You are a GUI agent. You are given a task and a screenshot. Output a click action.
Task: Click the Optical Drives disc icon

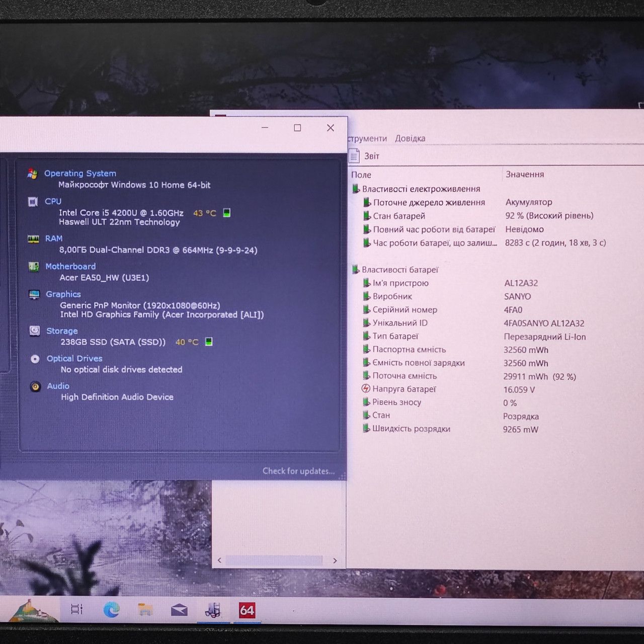pos(35,359)
